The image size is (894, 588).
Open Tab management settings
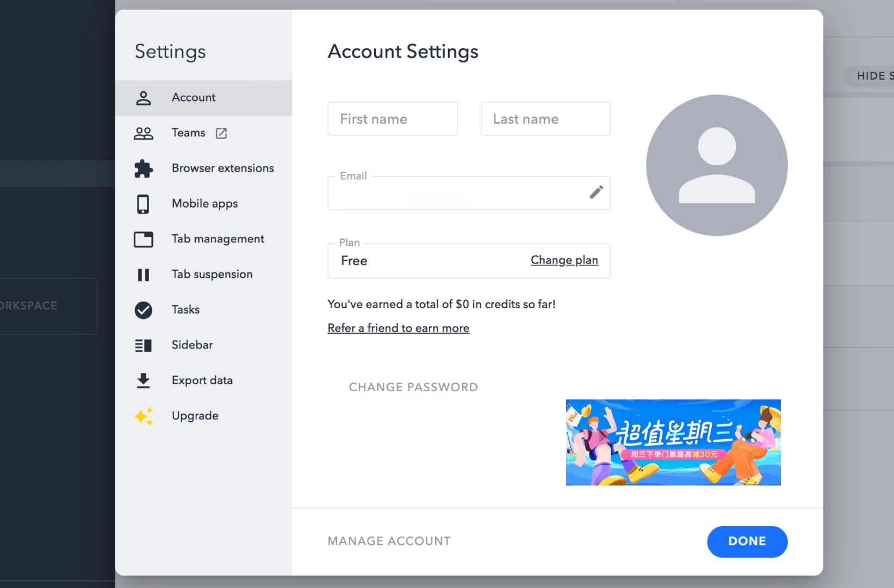coord(218,239)
